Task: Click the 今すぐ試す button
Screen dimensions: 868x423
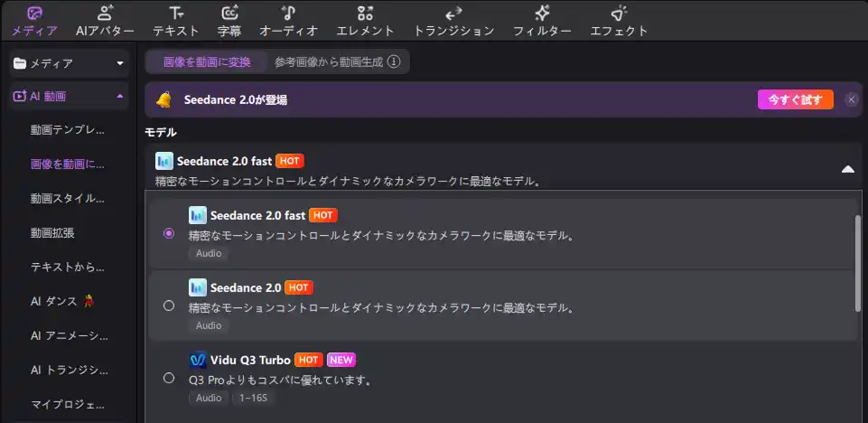Action: (x=796, y=99)
